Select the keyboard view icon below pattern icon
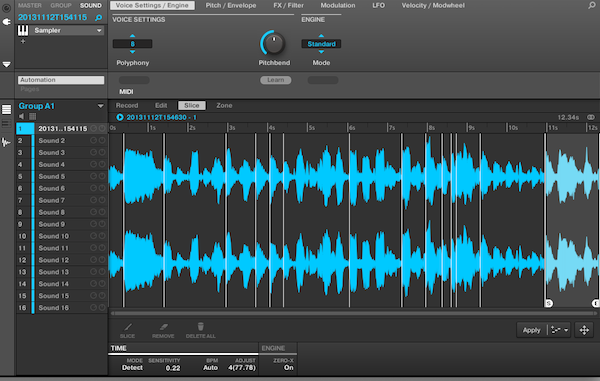Screen dimensions: 600x381 (7, 124)
